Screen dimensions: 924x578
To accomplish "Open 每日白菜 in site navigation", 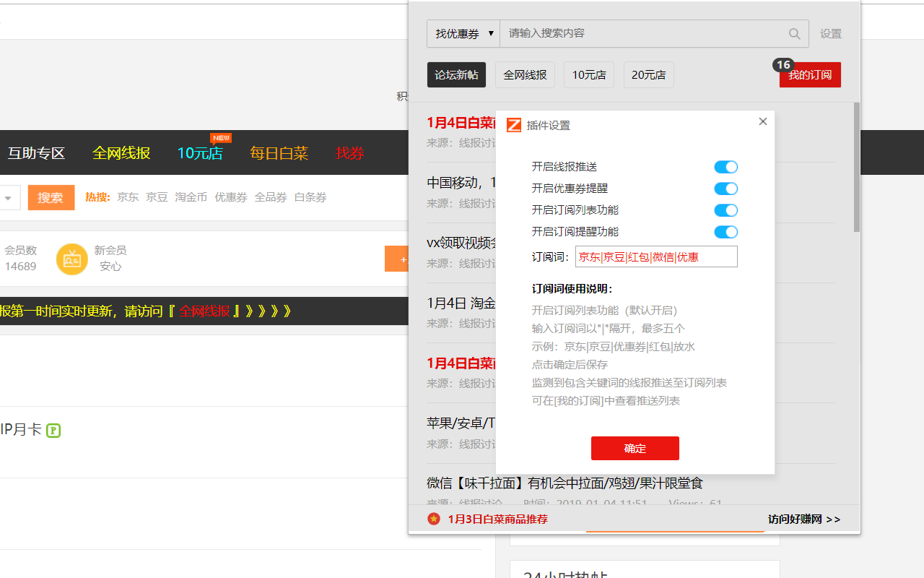I will [279, 153].
